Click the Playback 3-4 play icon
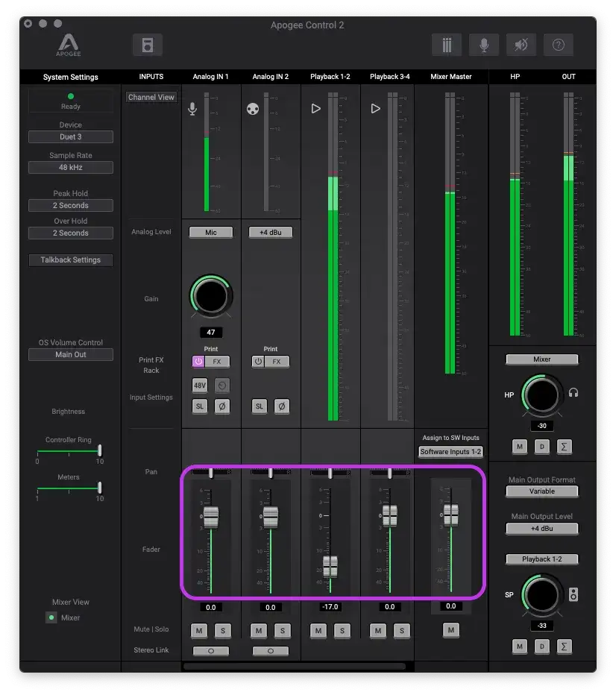The width and height of the screenshot is (616, 695). [x=375, y=109]
